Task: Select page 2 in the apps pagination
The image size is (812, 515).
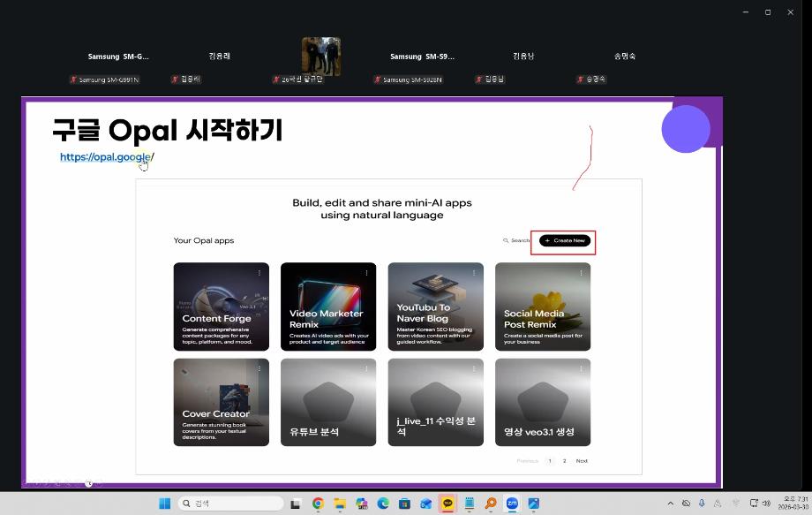Action: (x=564, y=460)
